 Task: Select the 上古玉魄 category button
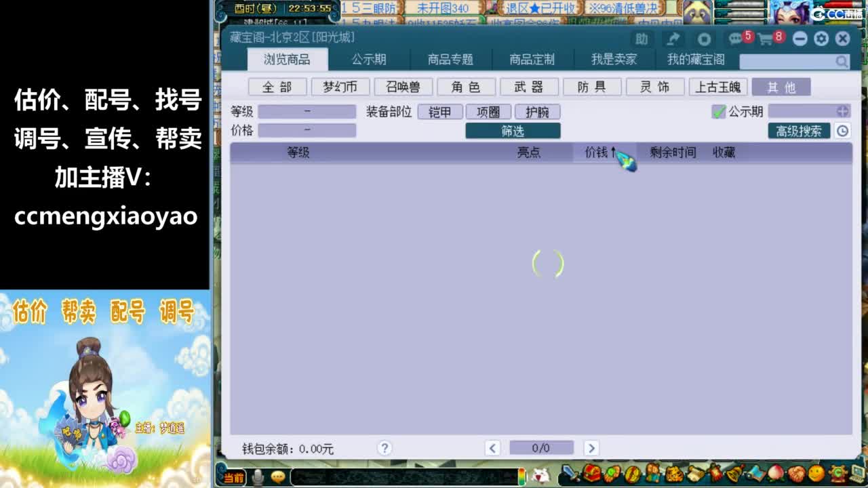pos(718,87)
